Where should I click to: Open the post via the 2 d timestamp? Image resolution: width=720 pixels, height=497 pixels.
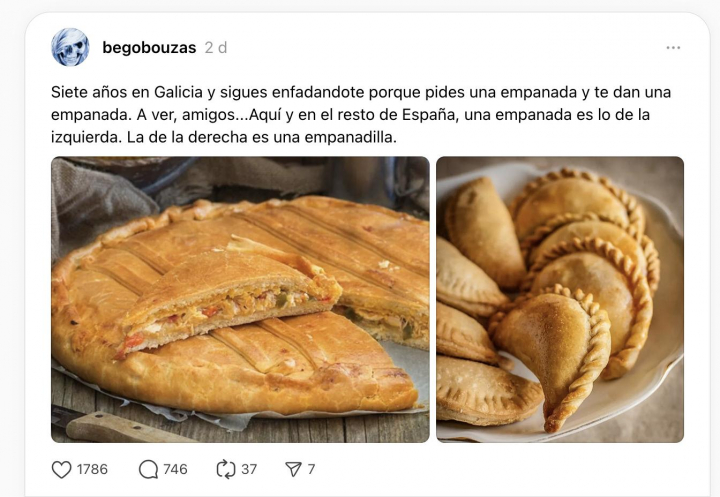click(x=216, y=48)
